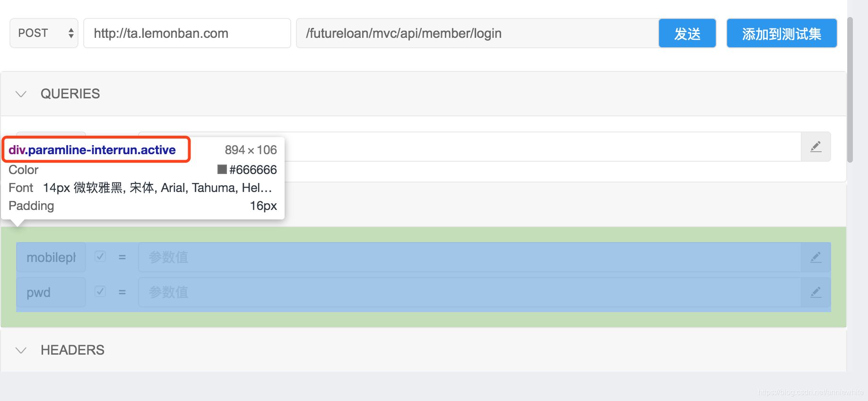Click edit pencil icon in the mobilephone row
The height and width of the screenshot is (401, 868).
816,257
